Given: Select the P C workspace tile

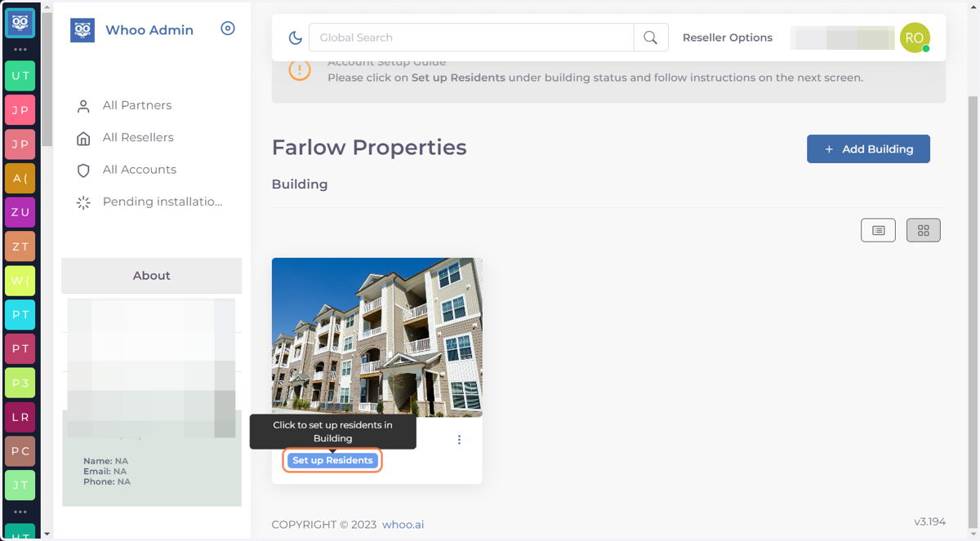Looking at the screenshot, I should pos(20,450).
